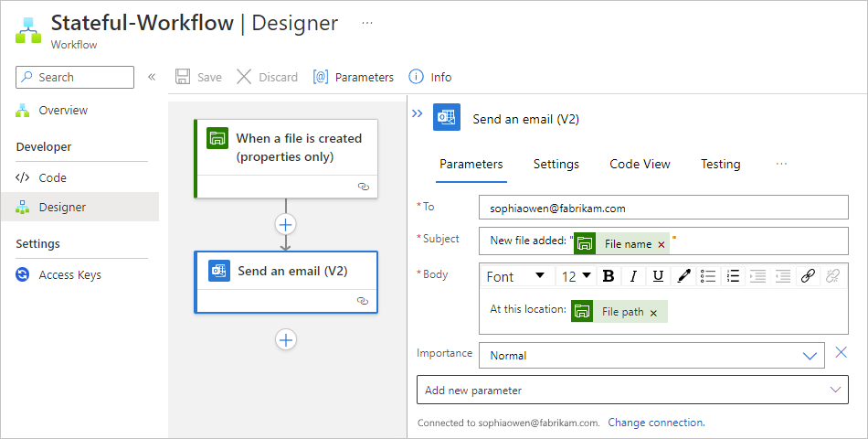This screenshot has height=439, width=868.
Task: Collapse the Send an email details pane
Action: pos(417,114)
